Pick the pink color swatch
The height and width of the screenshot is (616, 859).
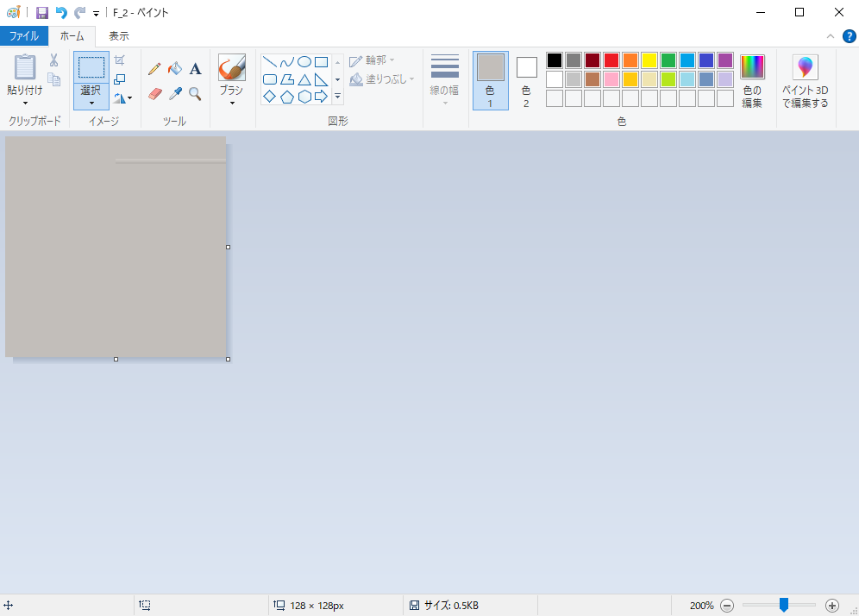[x=611, y=79]
